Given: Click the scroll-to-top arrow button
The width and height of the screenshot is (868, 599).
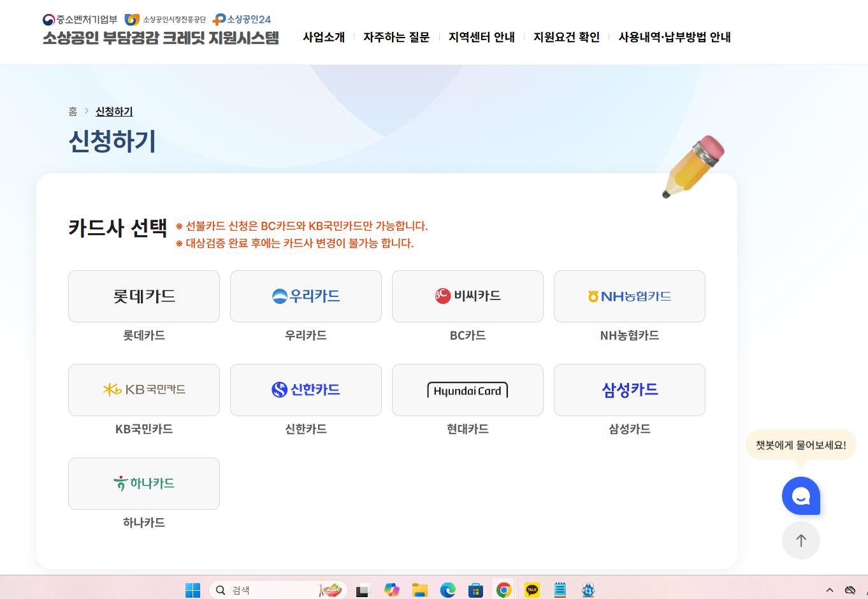Looking at the screenshot, I should click(801, 540).
